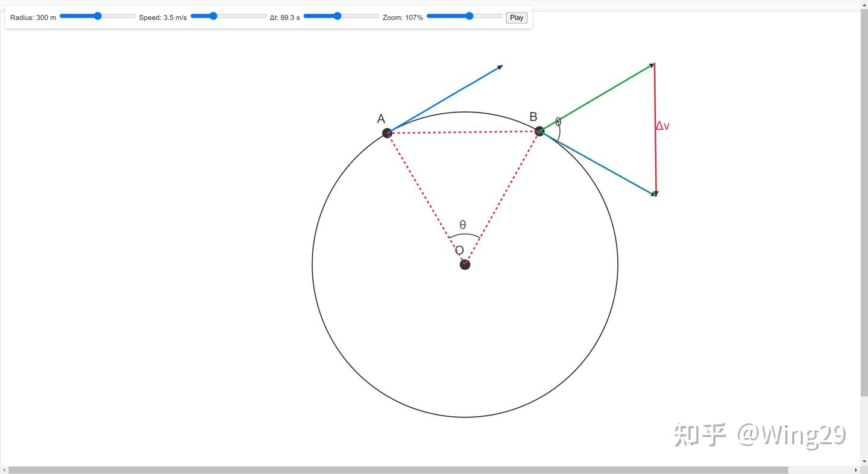Click the Δt slider handle
This screenshot has width=868, height=474.
point(338,16)
